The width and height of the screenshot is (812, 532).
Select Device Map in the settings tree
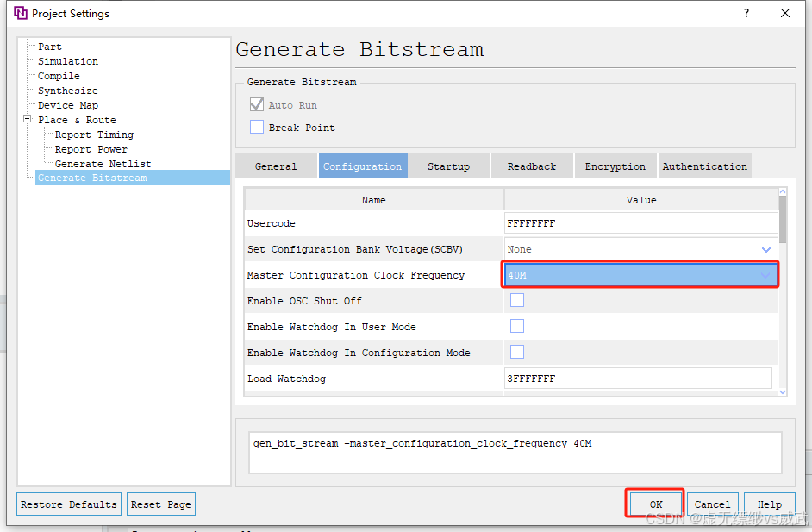68,105
